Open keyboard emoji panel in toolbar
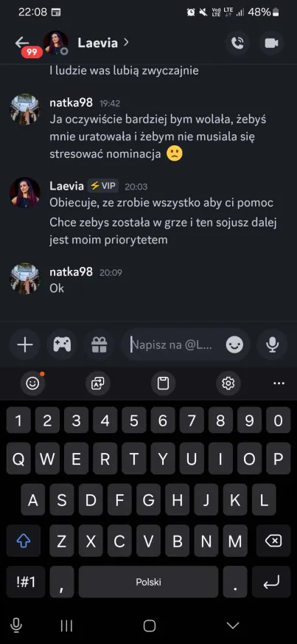Image resolution: width=297 pixels, height=644 pixels. pyautogui.click(x=32, y=384)
